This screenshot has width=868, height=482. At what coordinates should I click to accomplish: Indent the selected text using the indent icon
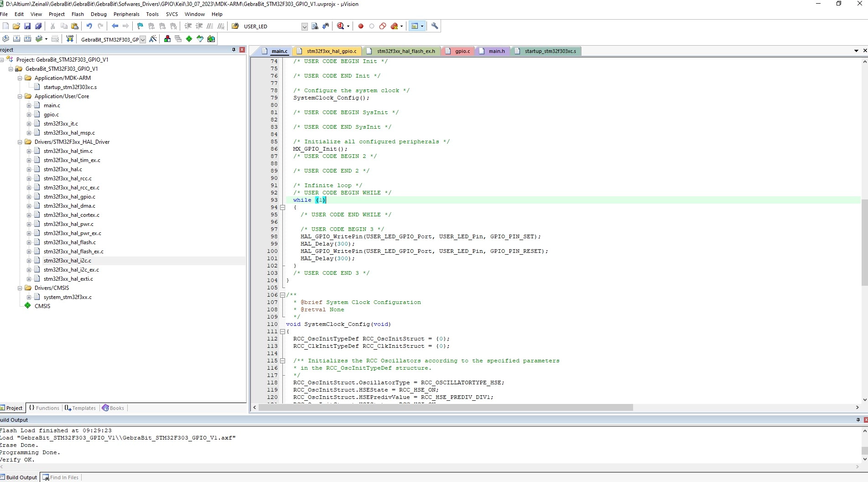[188, 26]
